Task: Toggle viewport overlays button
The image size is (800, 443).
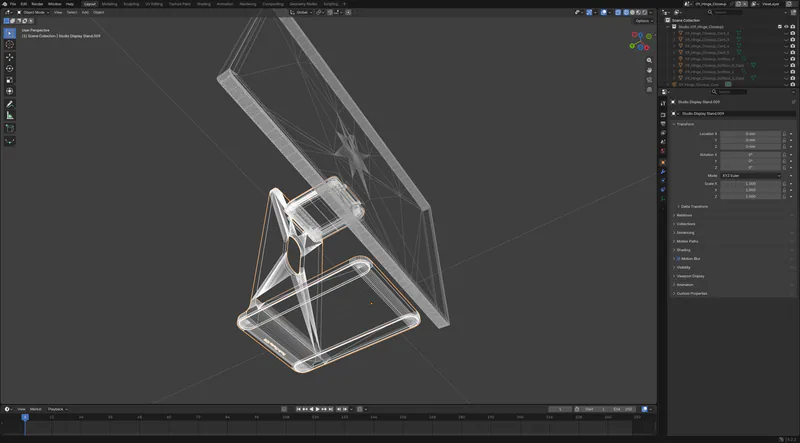Action: pyautogui.click(x=603, y=12)
